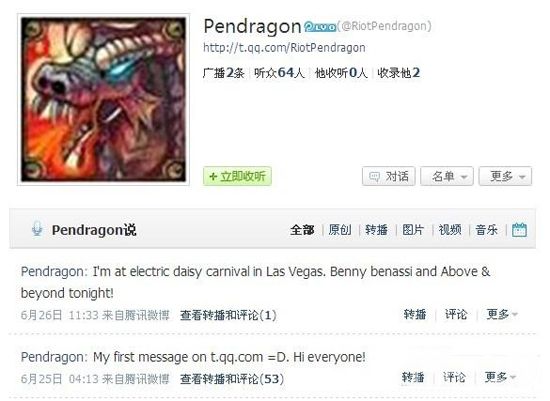Switch to the 音乐 filter tab
Screen dimensions: 550x401
[487, 230]
